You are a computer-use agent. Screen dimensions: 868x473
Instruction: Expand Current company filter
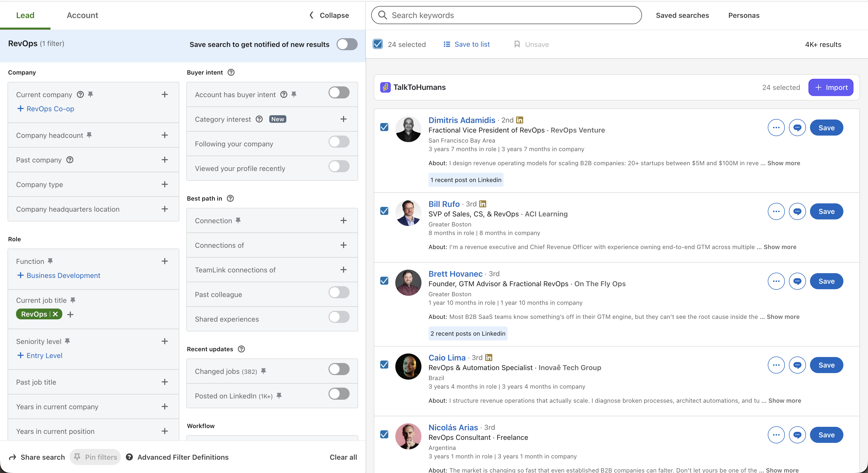165,94
